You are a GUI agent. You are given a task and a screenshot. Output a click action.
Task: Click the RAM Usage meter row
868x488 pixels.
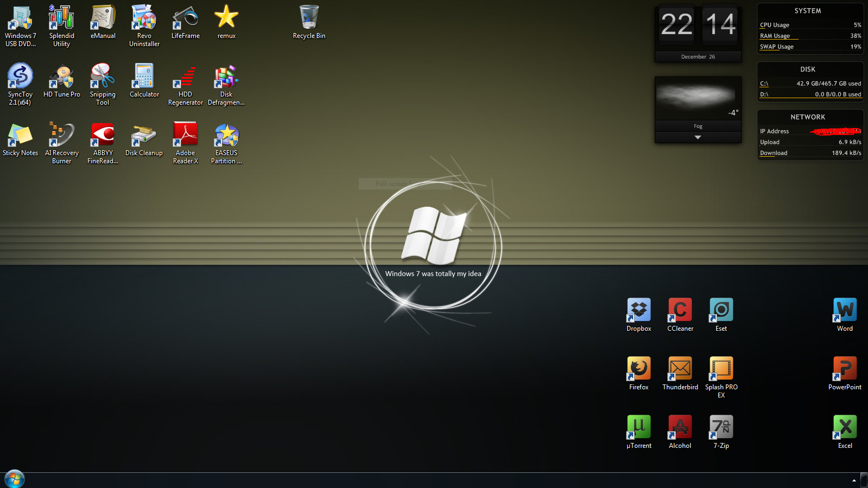pyautogui.click(x=810, y=36)
